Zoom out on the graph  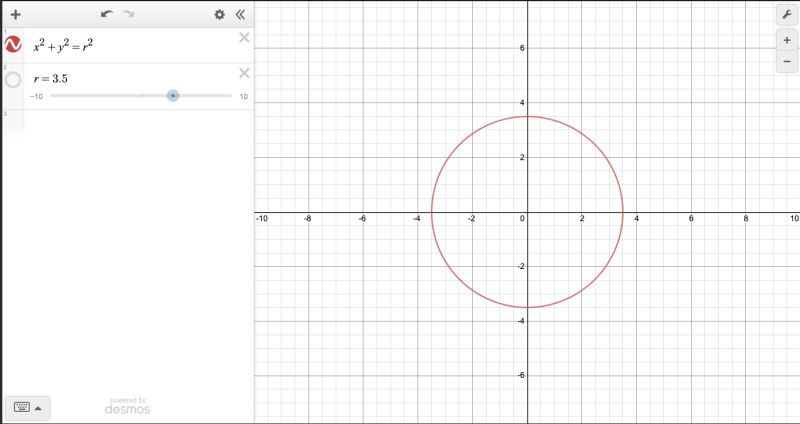coord(787,62)
